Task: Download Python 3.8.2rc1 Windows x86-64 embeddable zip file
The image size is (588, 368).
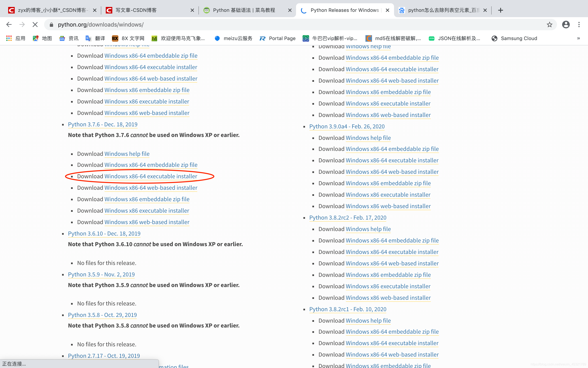Action: (392, 331)
